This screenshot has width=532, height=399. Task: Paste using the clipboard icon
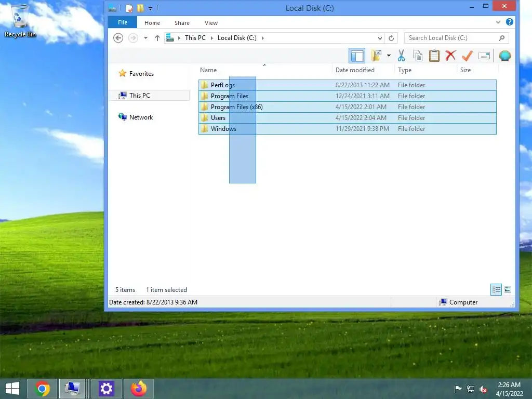click(434, 56)
